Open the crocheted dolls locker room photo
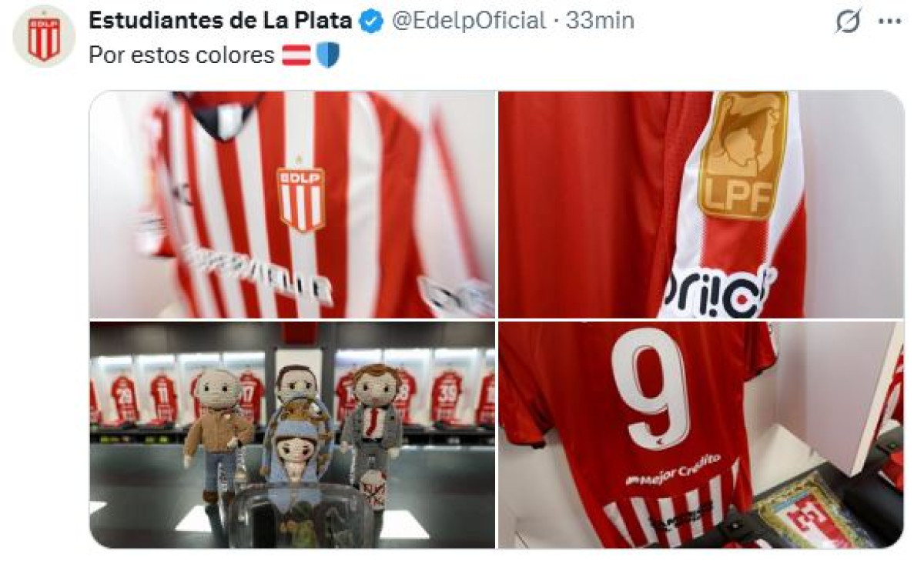 (x=292, y=435)
